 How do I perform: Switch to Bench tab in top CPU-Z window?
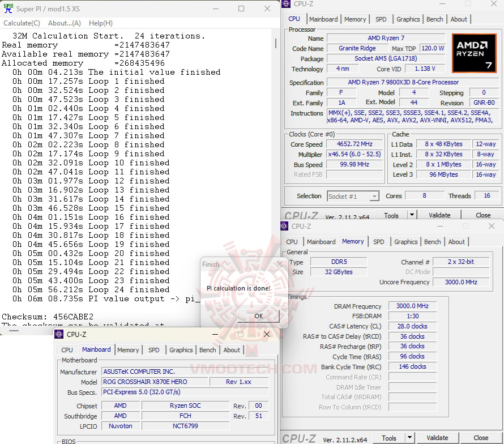pyautogui.click(x=434, y=19)
